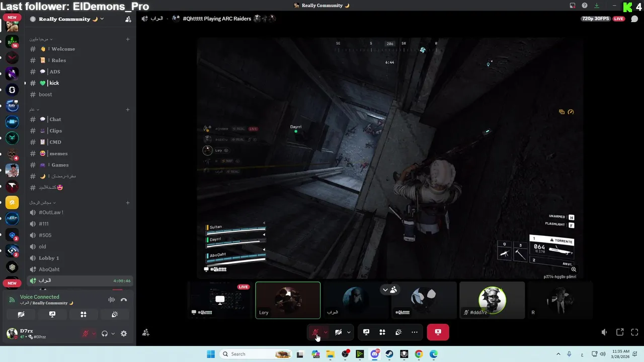Turn on the camera in the call control bar
644x362 pixels.
pos(339,332)
